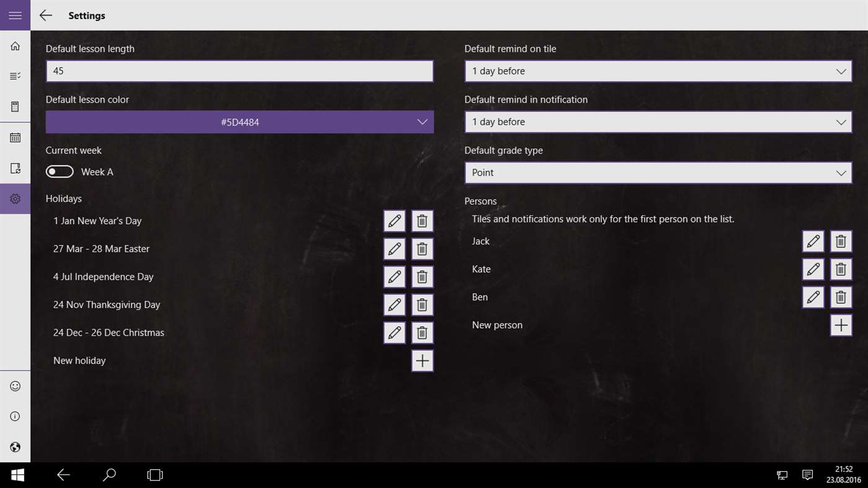This screenshot has height=488, width=868.
Task: Edit the person Kate
Action: 813,269
